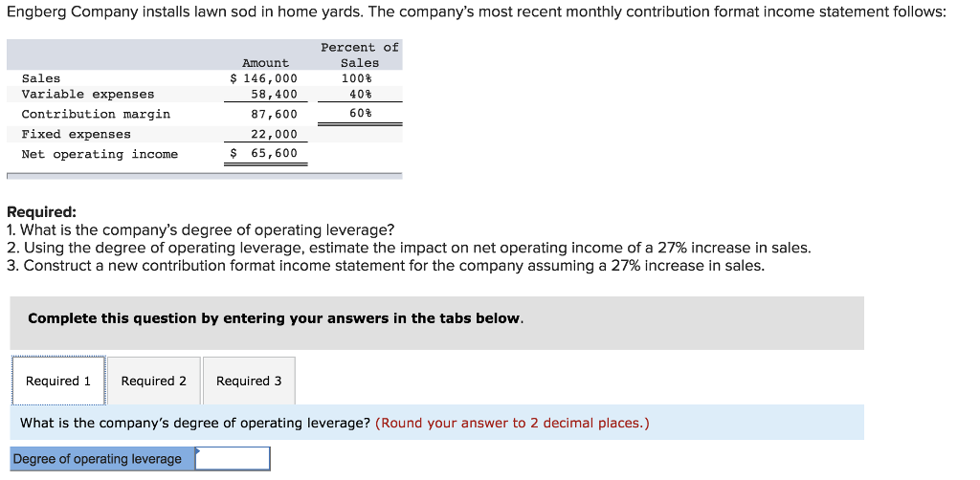Focus the Degree of operating leverage answer box

(234, 459)
